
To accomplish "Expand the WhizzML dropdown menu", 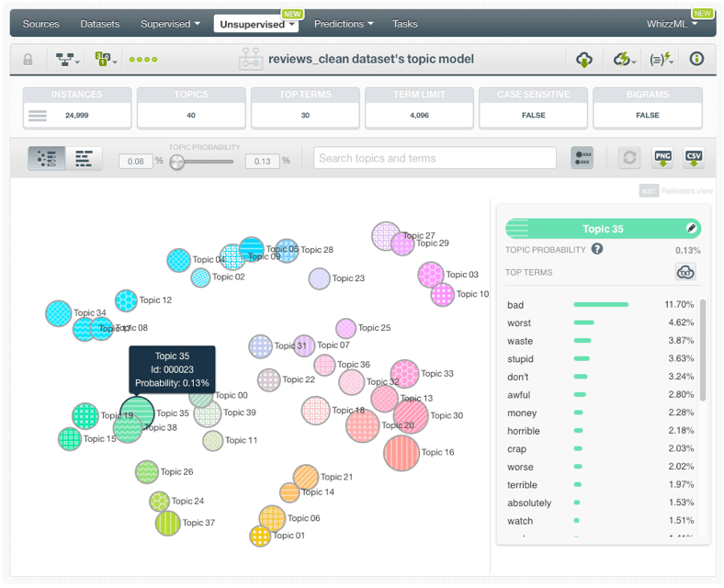I will coord(672,24).
